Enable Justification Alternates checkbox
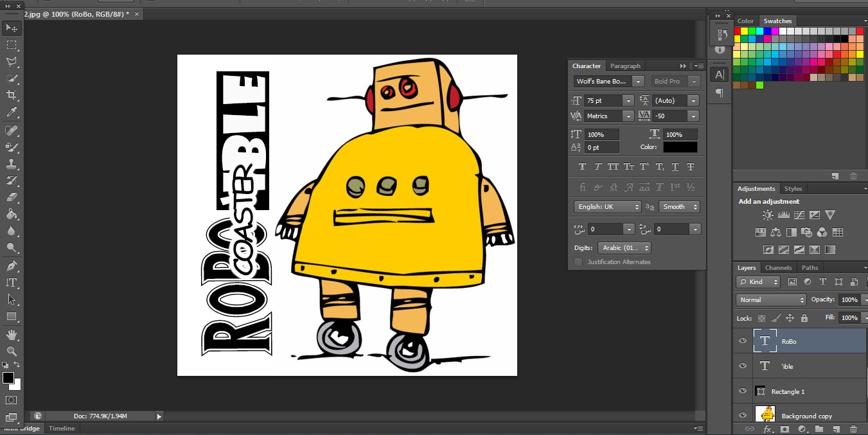868x435 pixels. pyautogui.click(x=578, y=262)
